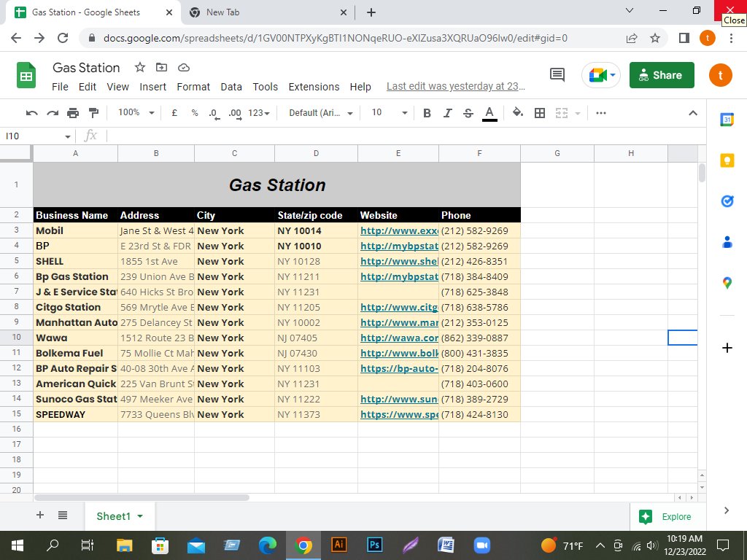
Task: Open the http://www.exx link in Mobil row
Action: click(399, 231)
